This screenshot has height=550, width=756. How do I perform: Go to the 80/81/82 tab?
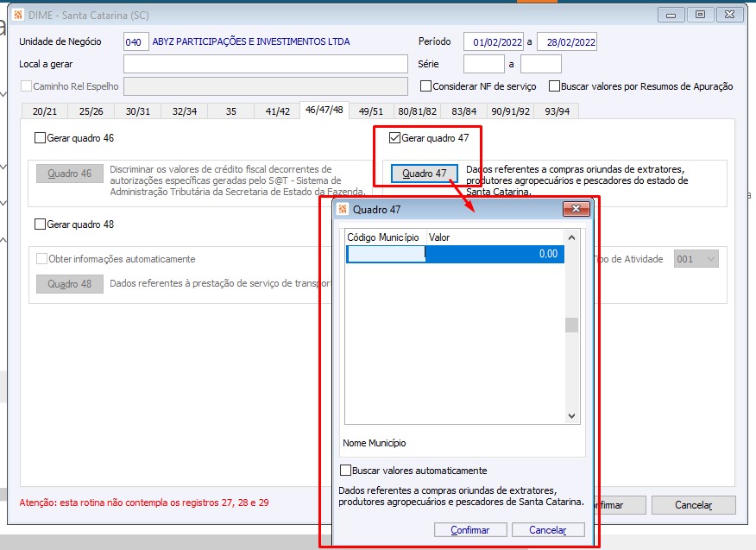coord(418,111)
